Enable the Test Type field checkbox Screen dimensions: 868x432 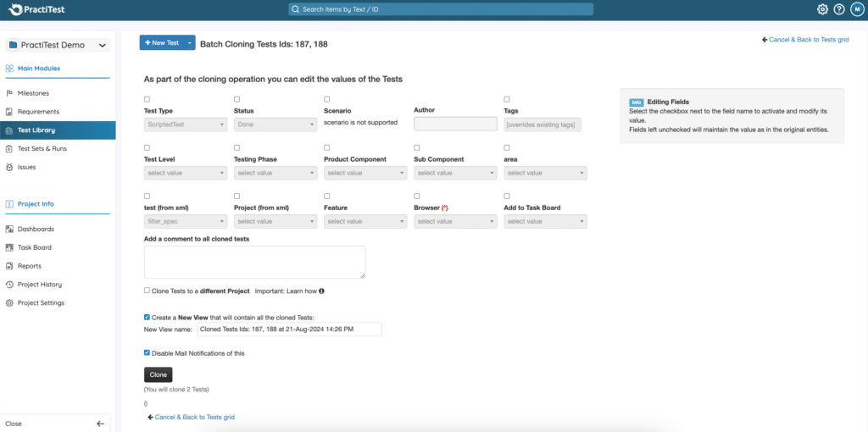pos(147,100)
